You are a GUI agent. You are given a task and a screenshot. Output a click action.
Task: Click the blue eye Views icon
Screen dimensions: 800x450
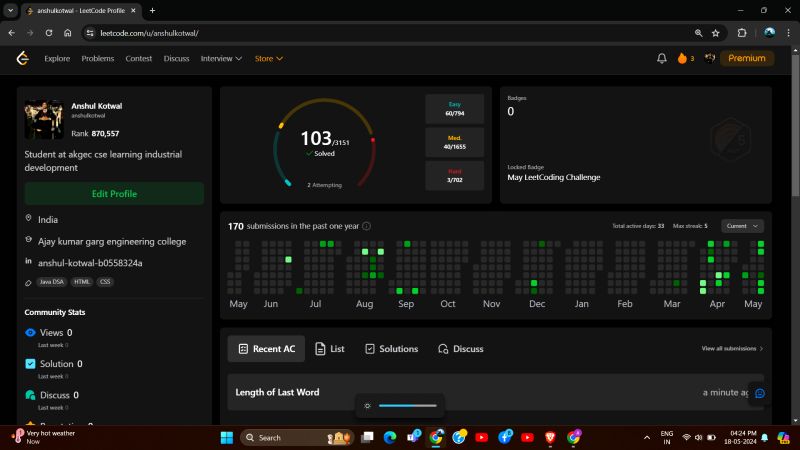click(x=30, y=333)
